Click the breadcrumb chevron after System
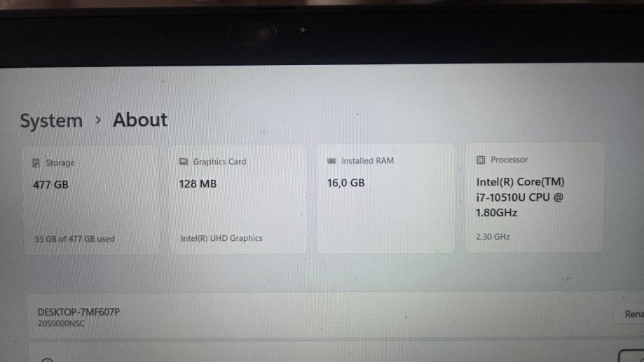Image resolution: width=644 pixels, height=362 pixels. click(98, 120)
